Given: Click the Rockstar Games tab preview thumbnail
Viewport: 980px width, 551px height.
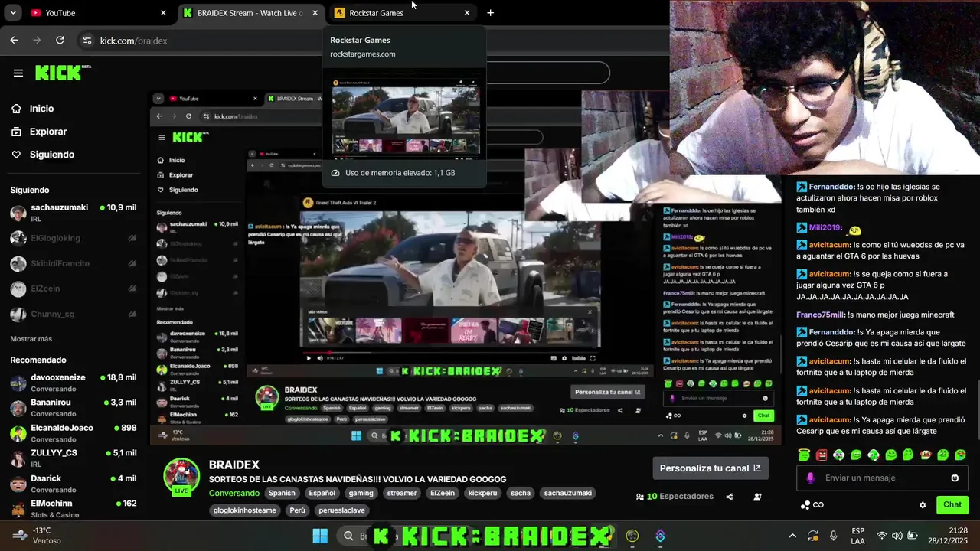Looking at the screenshot, I should [x=406, y=116].
